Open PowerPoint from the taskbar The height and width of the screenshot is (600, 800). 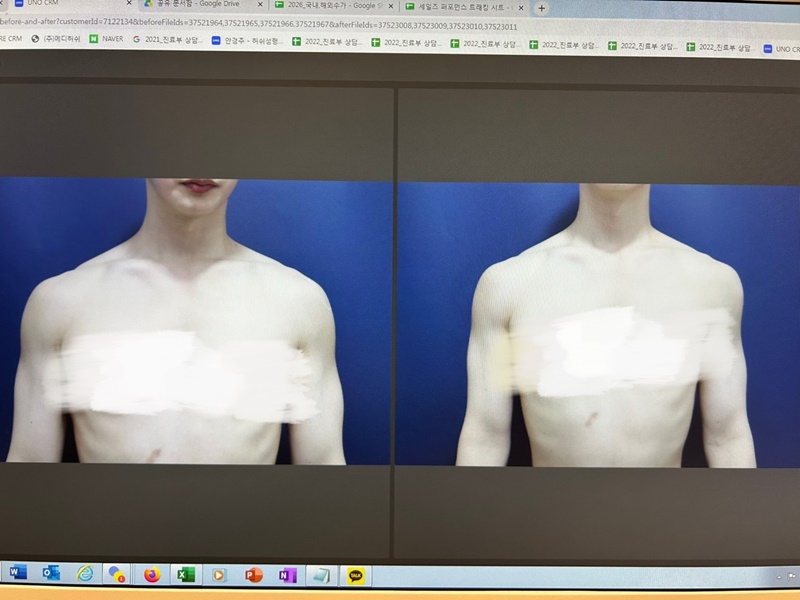[x=253, y=576]
